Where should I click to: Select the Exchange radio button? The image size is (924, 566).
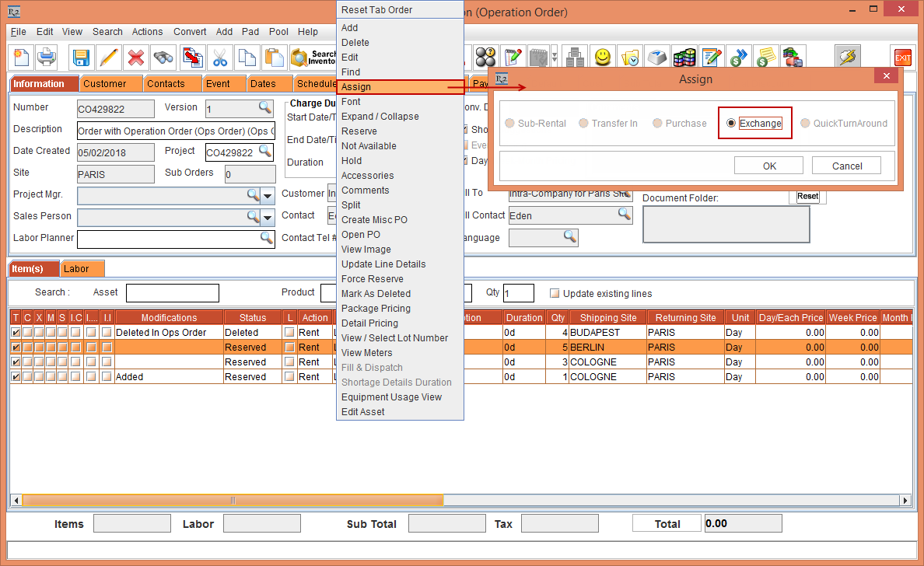tap(731, 124)
